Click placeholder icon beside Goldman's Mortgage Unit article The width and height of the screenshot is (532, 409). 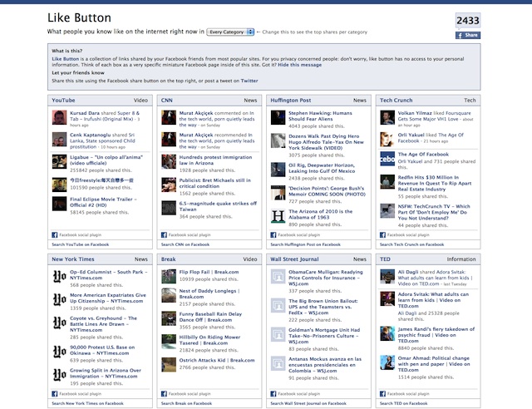278,334
